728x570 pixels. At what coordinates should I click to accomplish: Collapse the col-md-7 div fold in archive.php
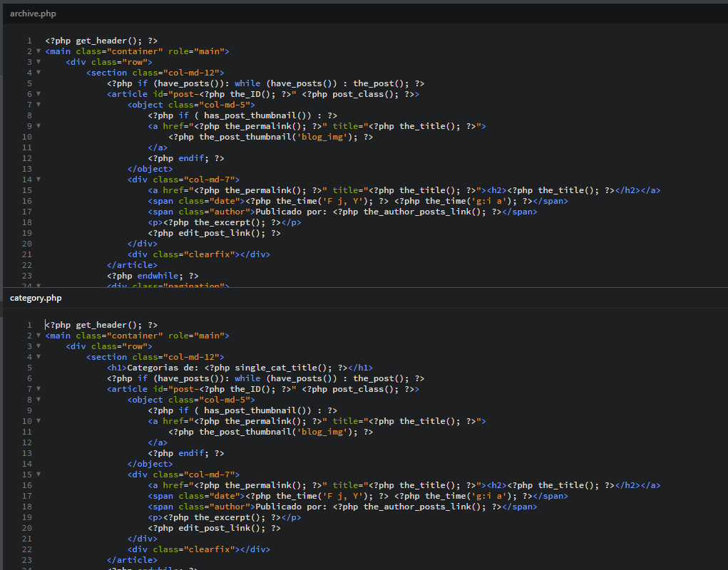(x=39, y=179)
